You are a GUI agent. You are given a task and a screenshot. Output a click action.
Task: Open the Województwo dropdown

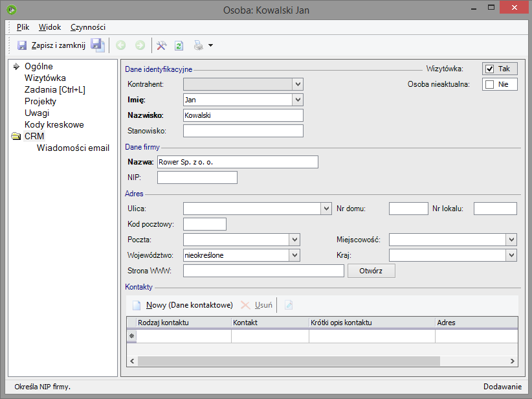[x=294, y=255]
